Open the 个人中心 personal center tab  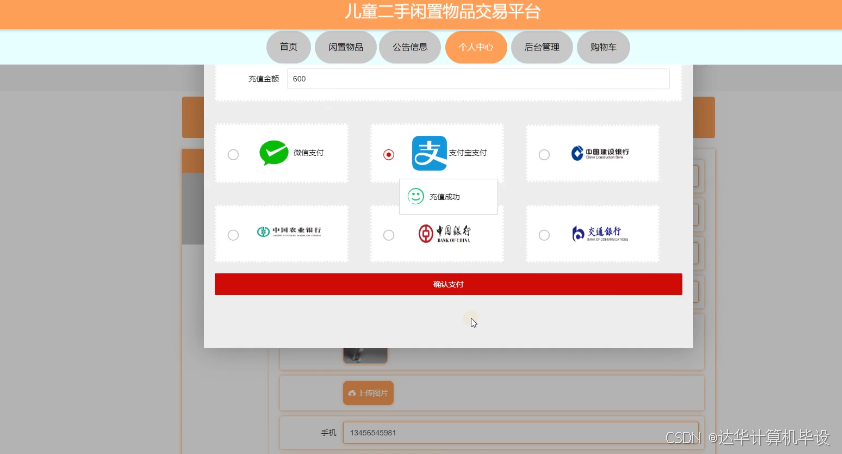[476, 47]
